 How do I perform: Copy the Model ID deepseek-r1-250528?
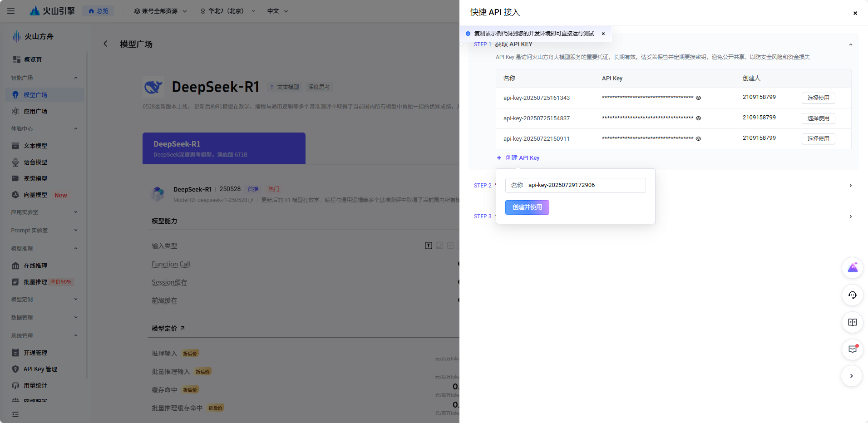click(251, 200)
